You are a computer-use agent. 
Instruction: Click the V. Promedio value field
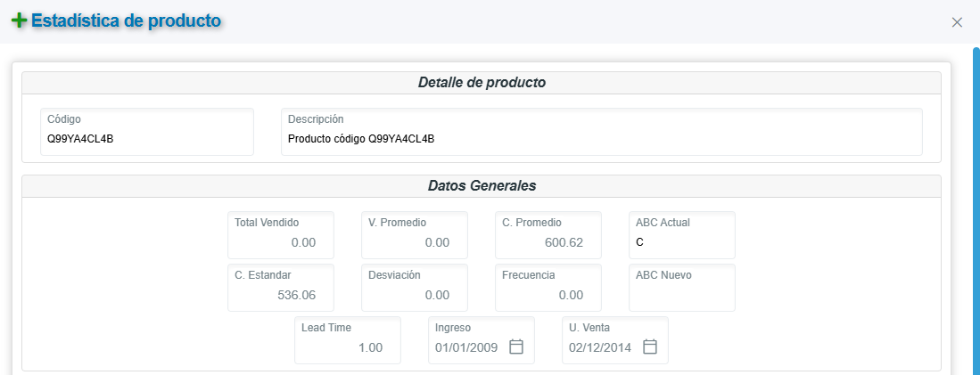click(x=415, y=242)
